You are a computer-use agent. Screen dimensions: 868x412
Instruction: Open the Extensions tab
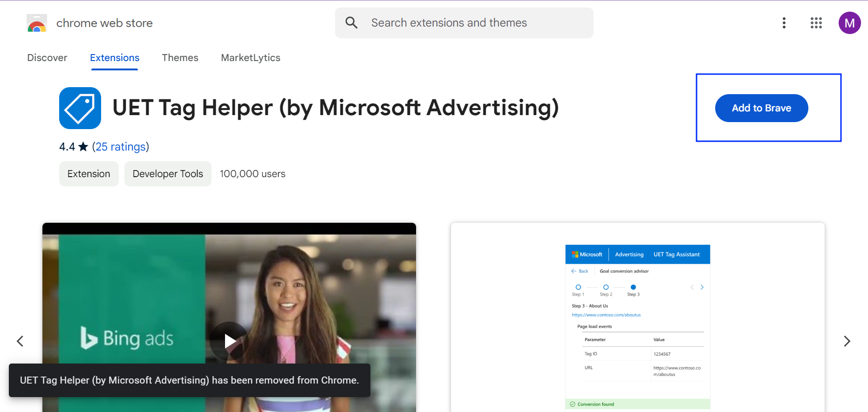click(115, 58)
